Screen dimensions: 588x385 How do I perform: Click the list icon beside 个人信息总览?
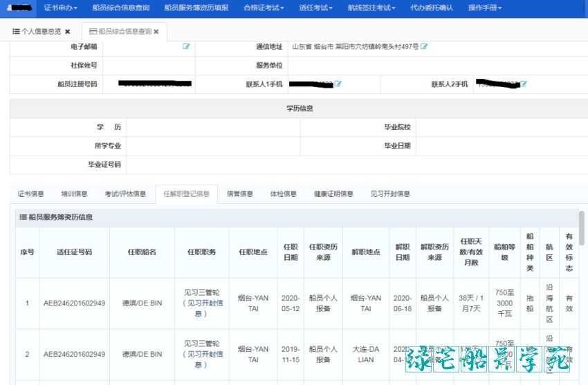tap(16, 32)
